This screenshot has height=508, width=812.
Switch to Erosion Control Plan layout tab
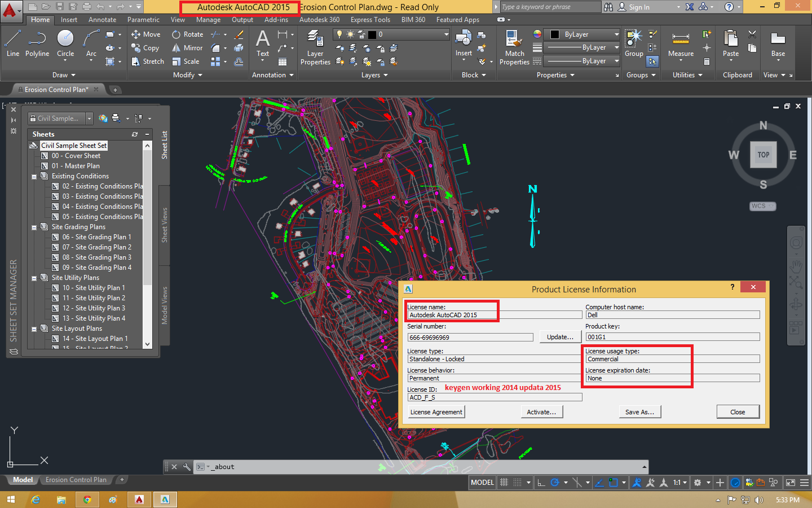click(76, 480)
